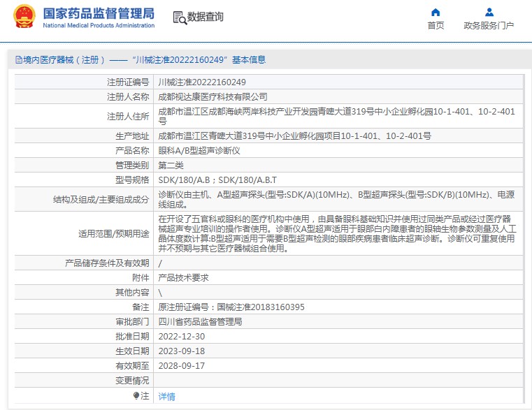Click the approval date 2022-12-30
This screenshot has width=532, height=410.
[x=181, y=336]
